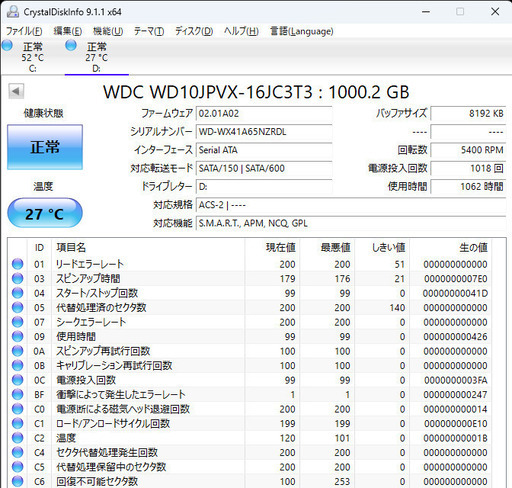This screenshot has height=488, width=512.
Task: Click status orb for attribute BF shock error row
Action: (x=17, y=394)
